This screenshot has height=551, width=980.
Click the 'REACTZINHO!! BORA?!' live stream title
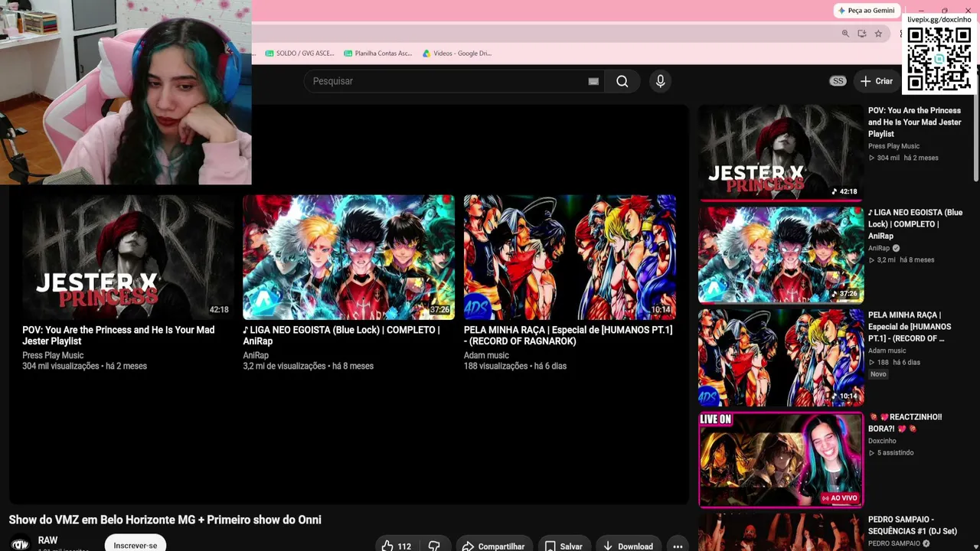click(906, 422)
